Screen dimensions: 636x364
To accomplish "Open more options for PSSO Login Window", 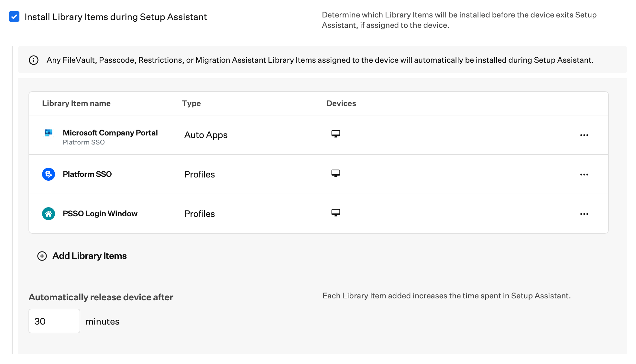I will pos(584,214).
